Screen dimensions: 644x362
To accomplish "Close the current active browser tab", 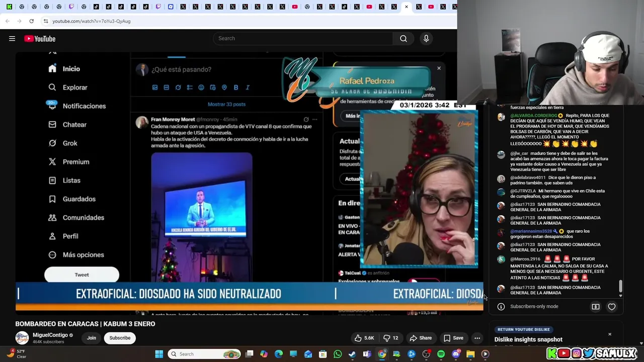I will pos(406,7).
